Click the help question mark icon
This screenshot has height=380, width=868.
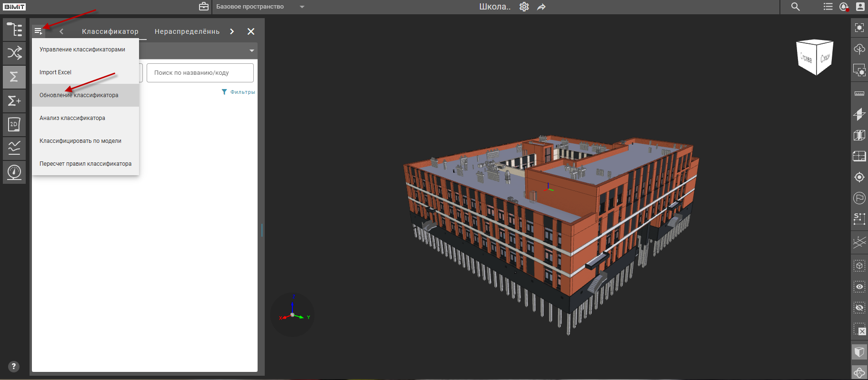tap(14, 366)
